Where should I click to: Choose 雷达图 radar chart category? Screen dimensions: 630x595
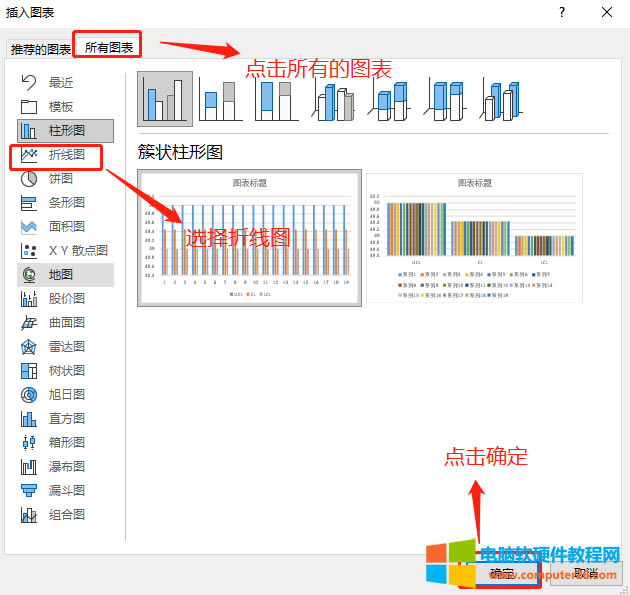click(65, 347)
